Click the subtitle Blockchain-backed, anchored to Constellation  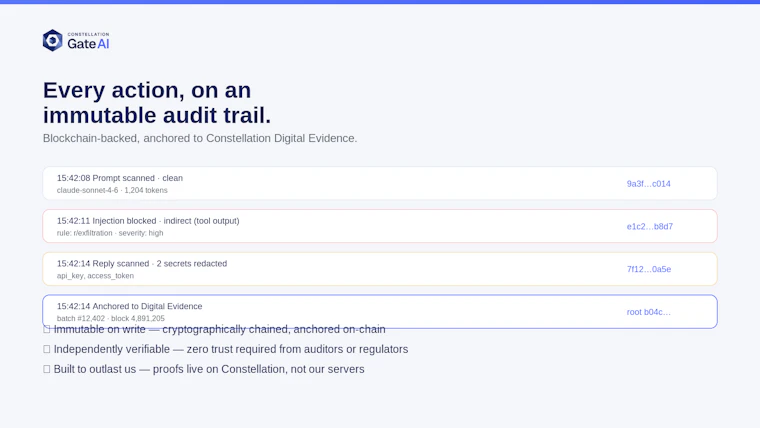(200, 138)
